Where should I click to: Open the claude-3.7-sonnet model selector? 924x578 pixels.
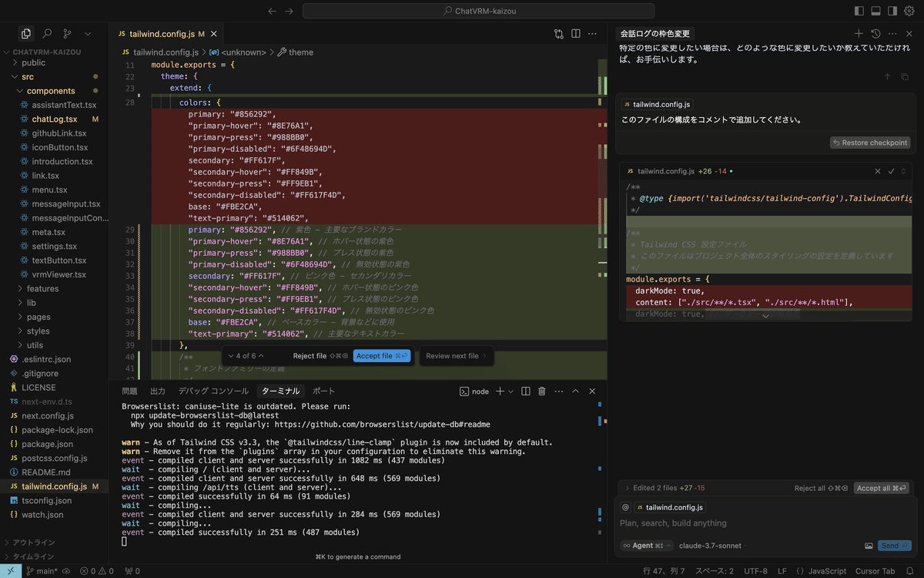tap(709, 545)
